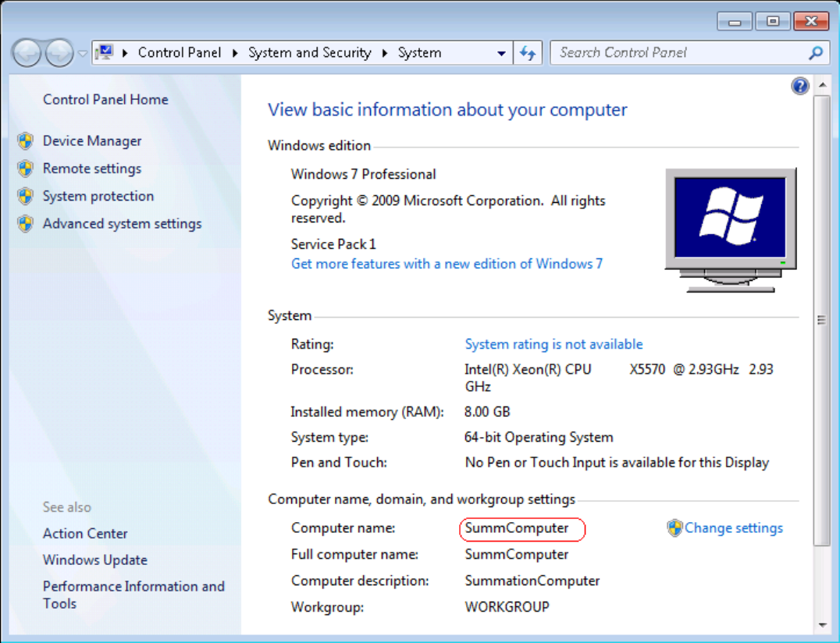Click the No Pen or Touch Input text
840x643 pixels.
(617, 463)
